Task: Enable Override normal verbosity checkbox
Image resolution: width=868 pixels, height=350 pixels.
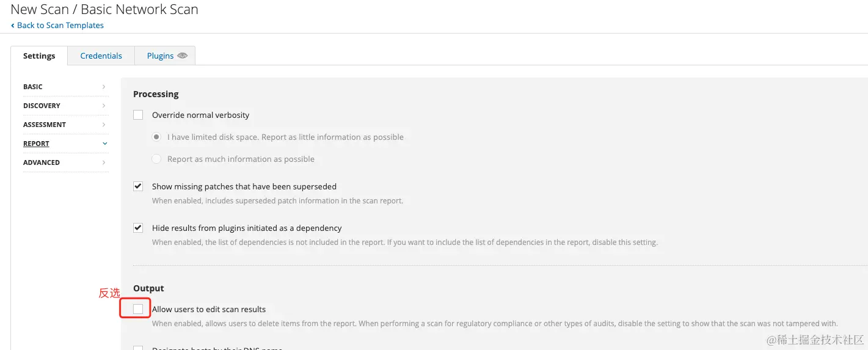Action: pyautogui.click(x=138, y=115)
